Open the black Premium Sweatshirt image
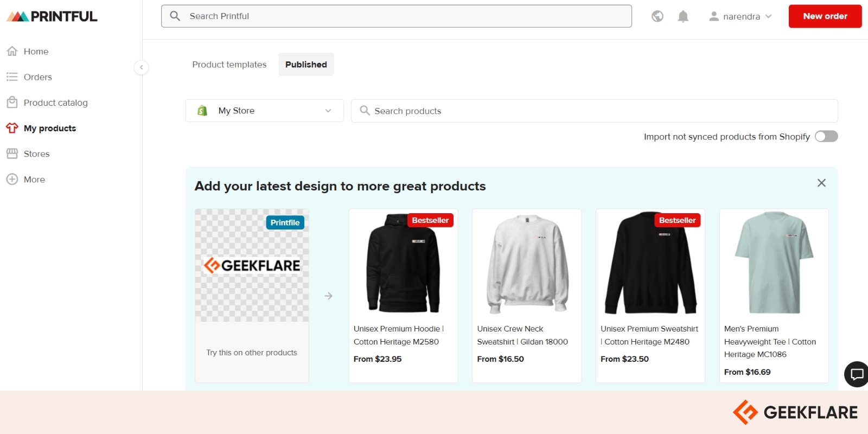The width and height of the screenshot is (868, 434). [x=650, y=263]
